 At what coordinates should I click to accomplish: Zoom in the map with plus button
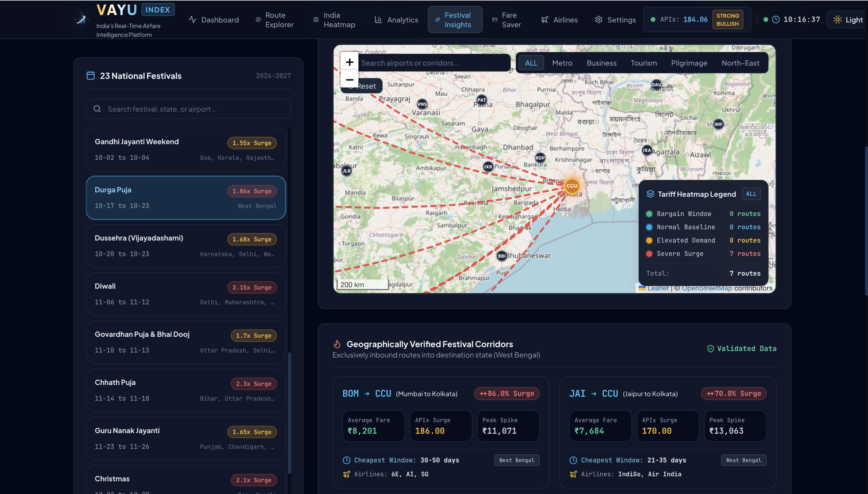click(350, 62)
